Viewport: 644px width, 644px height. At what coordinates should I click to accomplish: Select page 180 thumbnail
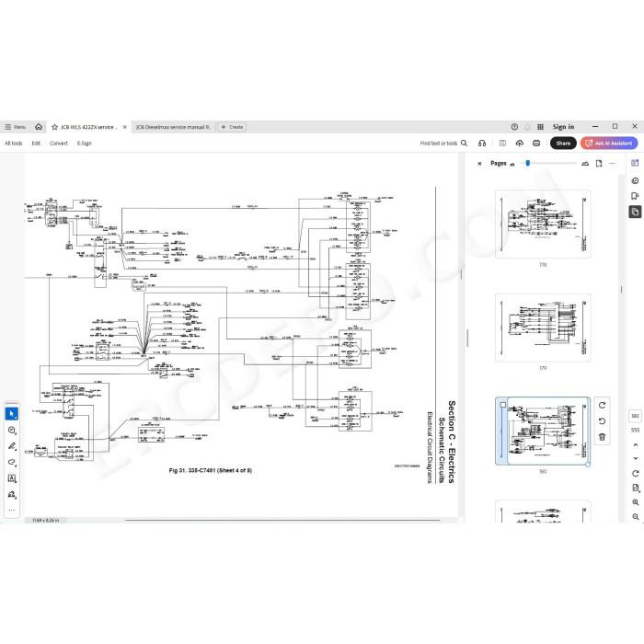[x=543, y=431]
